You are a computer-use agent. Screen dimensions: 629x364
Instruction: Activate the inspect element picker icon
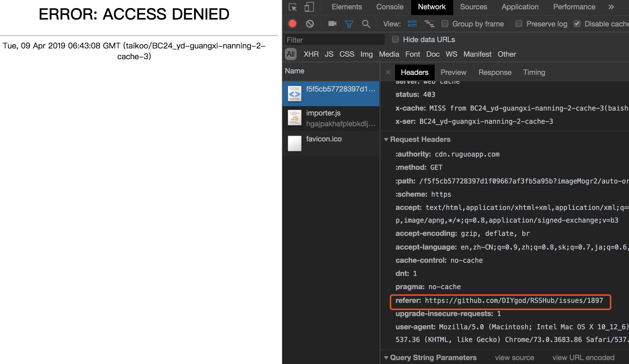pos(292,7)
